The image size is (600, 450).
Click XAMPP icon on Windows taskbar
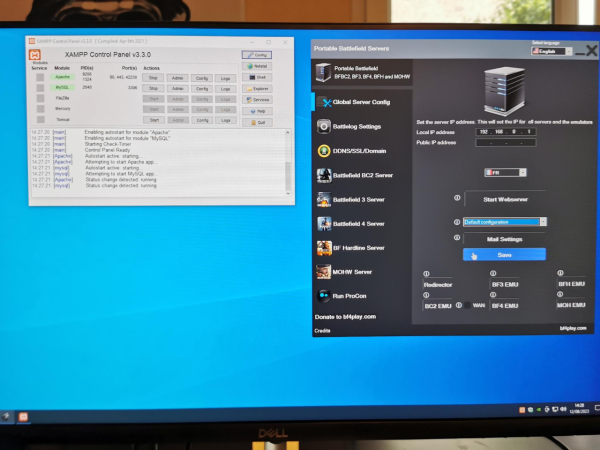click(23, 417)
